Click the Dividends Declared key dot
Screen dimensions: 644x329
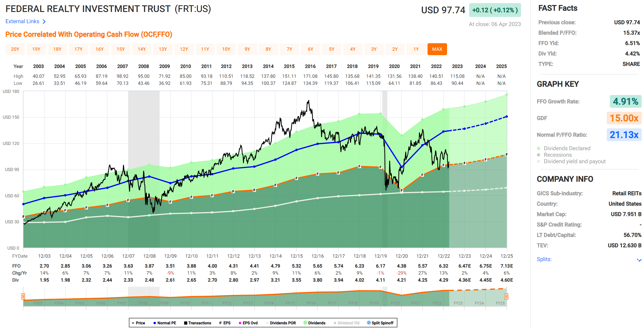click(x=538, y=148)
